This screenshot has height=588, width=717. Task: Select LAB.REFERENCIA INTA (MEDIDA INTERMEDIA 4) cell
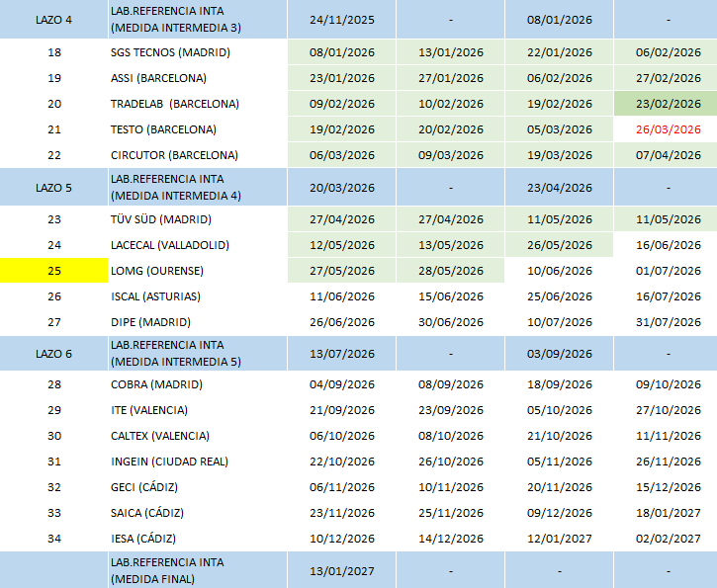tap(197, 188)
